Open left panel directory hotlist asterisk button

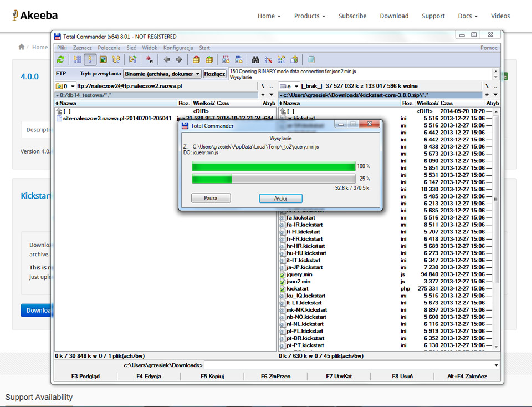tap(263, 95)
